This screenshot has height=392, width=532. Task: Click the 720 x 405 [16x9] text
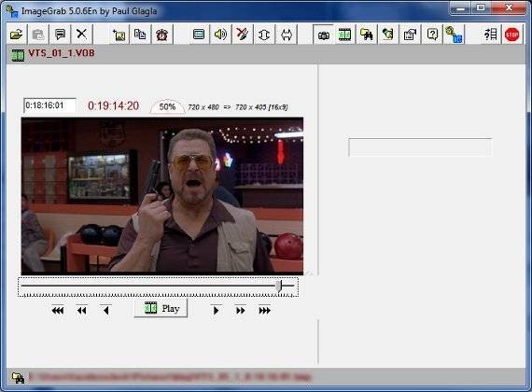pos(261,107)
